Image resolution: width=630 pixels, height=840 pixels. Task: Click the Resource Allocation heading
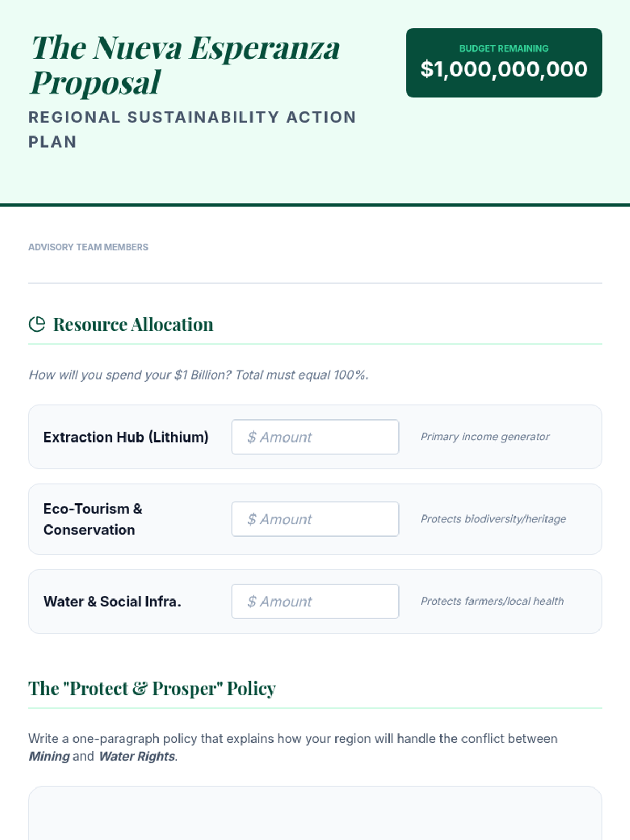pyautogui.click(x=133, y=324)
